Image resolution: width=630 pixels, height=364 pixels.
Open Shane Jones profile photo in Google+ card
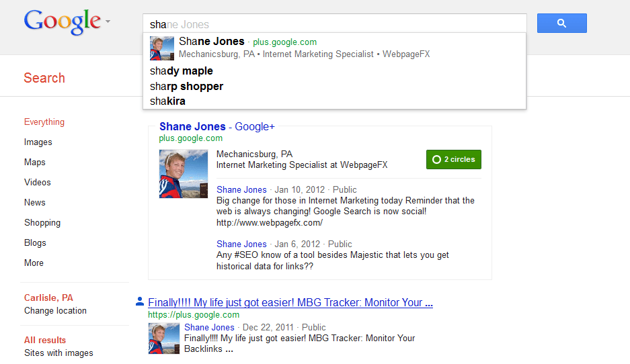click(x=184, y=174)
